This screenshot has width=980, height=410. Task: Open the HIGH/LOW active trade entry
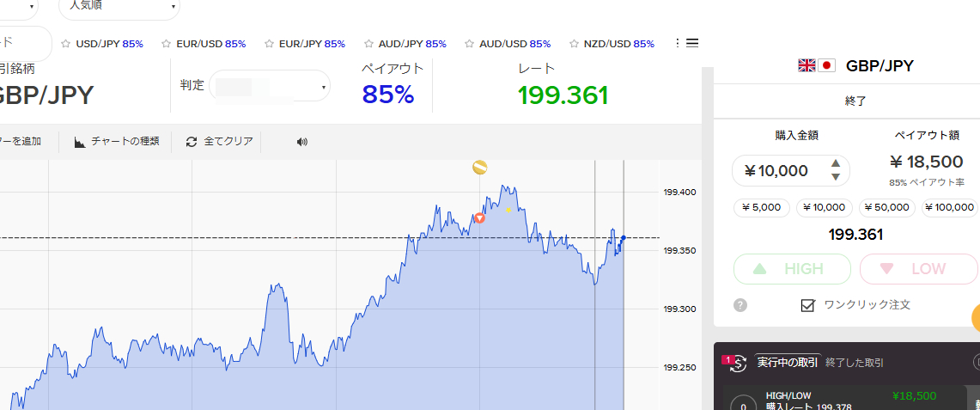(x=846, y=399)
